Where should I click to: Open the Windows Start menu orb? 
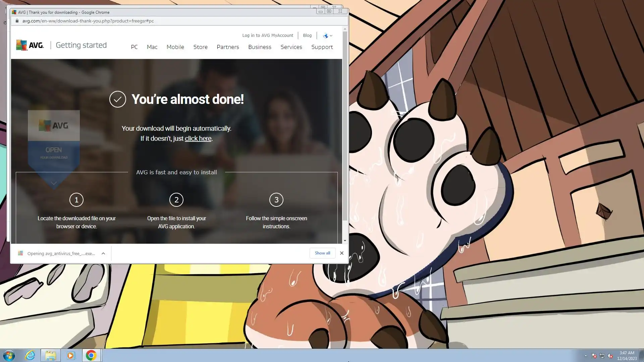pos(9,355)
